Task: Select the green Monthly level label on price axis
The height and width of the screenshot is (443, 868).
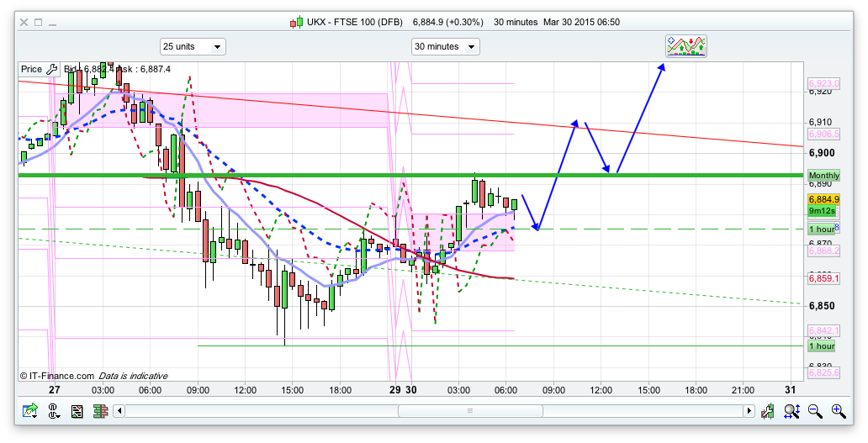Action: 823,176
